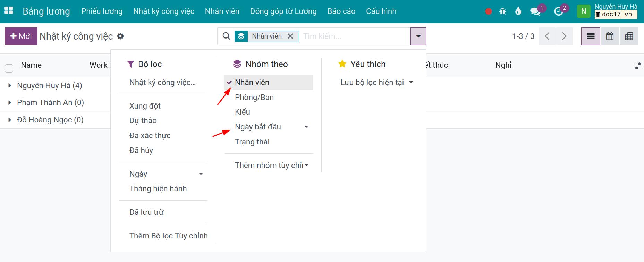The image size is (644, 262).
Task: Toggle the Đã lưu trữ filter
Action: (146, 212)
